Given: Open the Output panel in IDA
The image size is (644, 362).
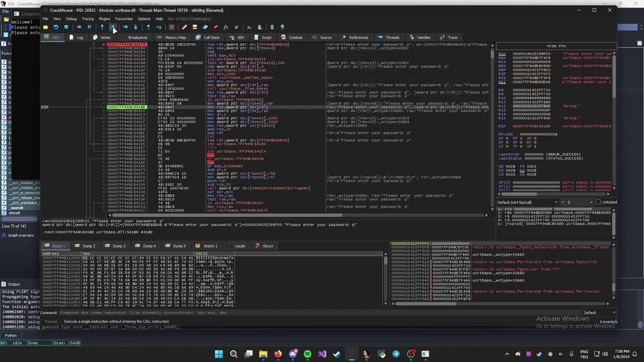Looking at the screenshot, I should tap(14, 284).
